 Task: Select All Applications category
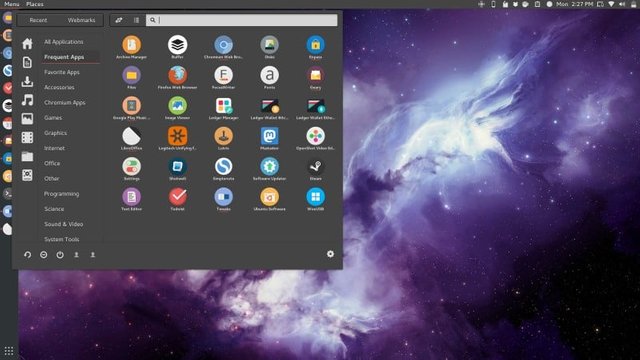pos(64,42)
